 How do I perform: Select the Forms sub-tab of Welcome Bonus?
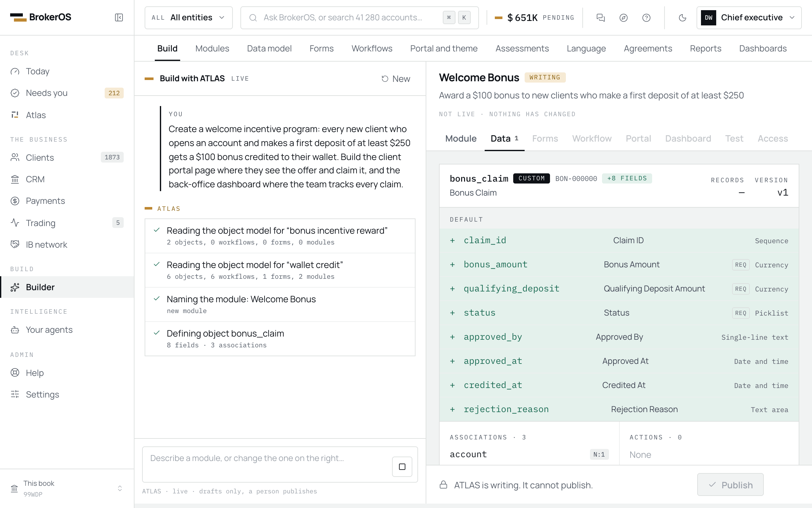[545, 138]
